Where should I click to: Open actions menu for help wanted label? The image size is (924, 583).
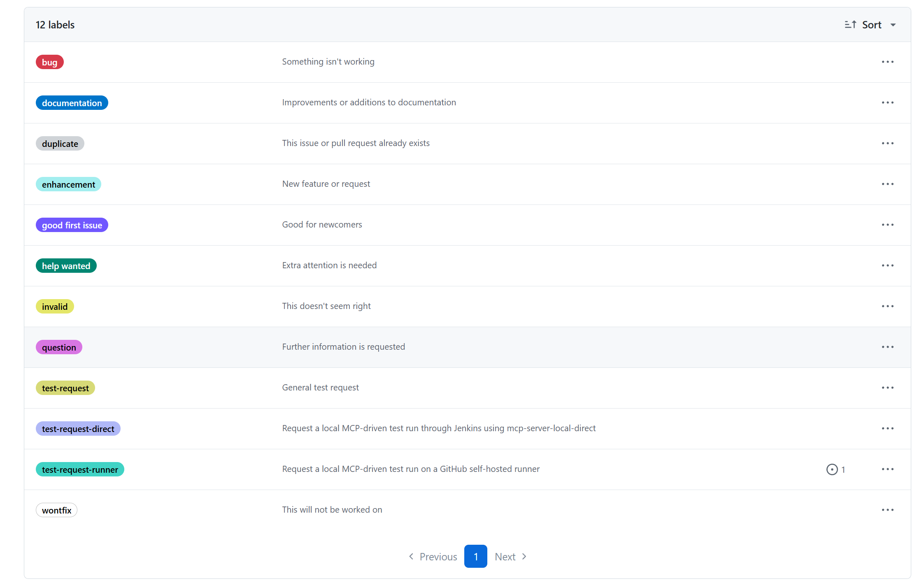tap(887, 265)
